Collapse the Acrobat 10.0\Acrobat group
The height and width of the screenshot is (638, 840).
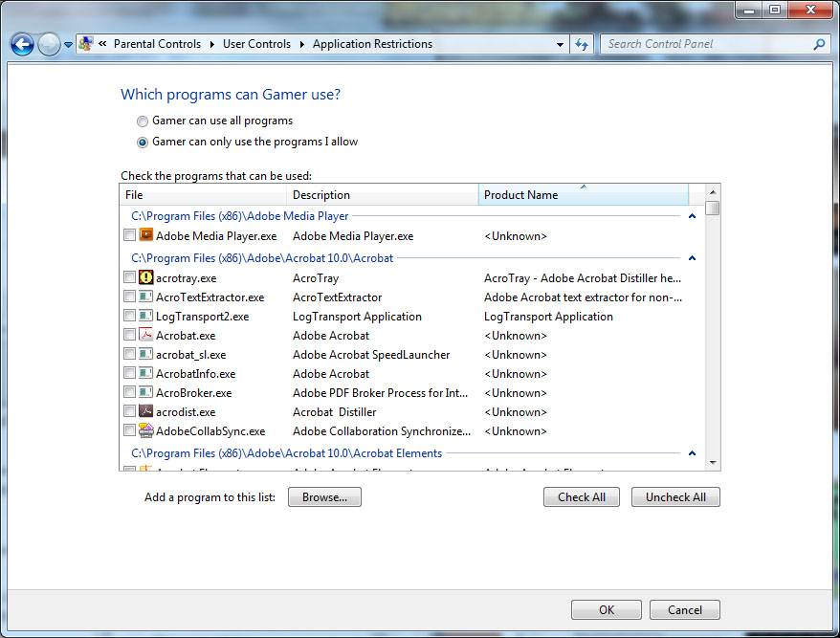[x=692, y=258]
